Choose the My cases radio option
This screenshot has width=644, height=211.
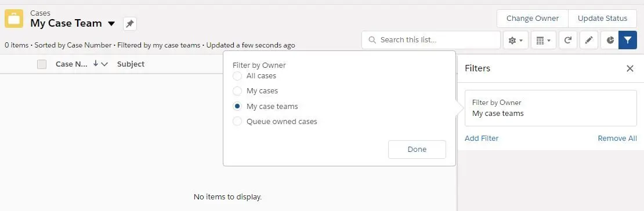[237, 91]
